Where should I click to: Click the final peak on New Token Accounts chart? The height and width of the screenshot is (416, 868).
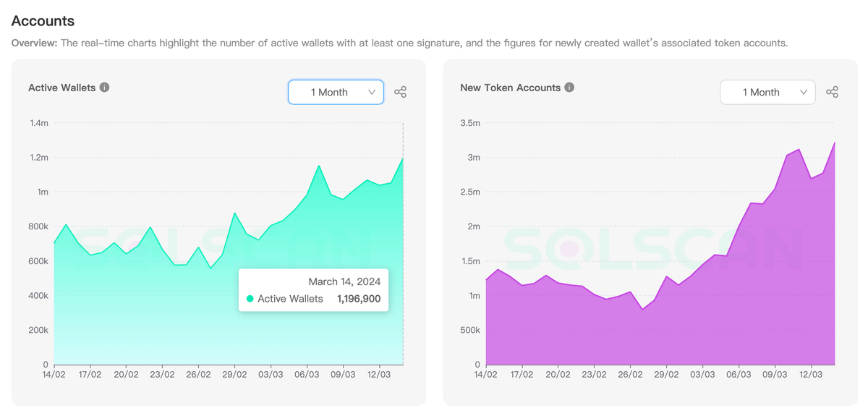pos(835,143)
